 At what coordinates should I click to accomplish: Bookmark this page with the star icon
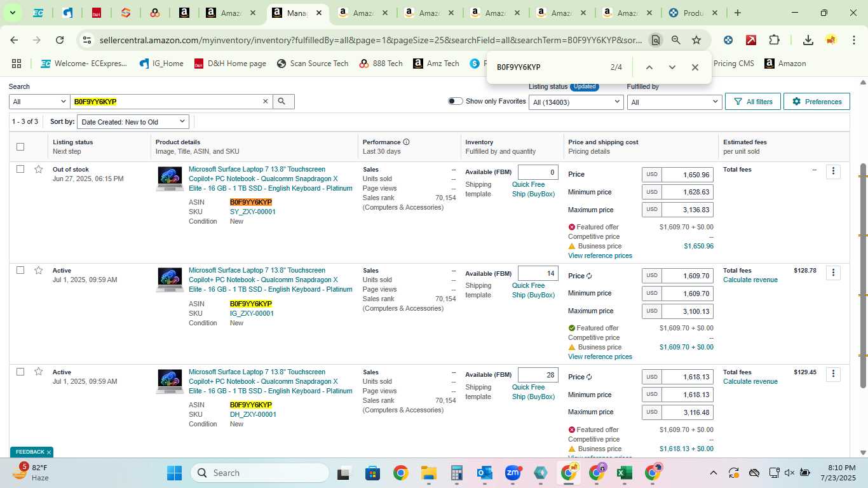coord(696,40)
